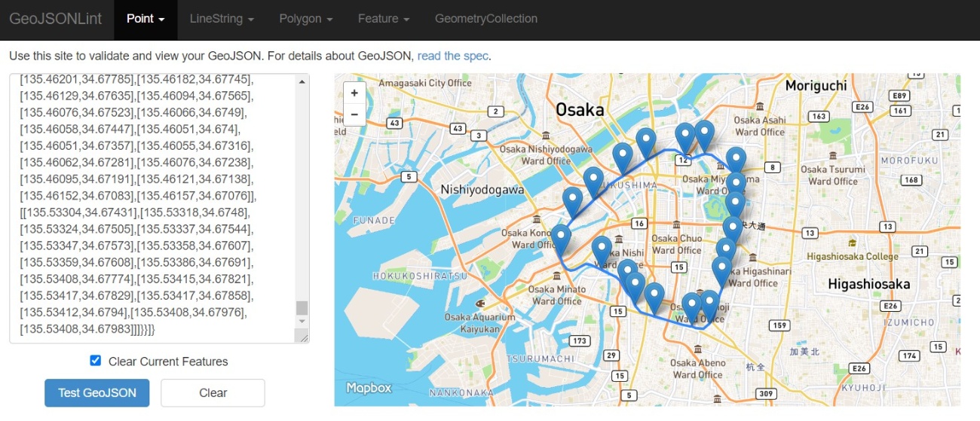Select marker next to Osaka Konohana Ward Office

point(560,239)
